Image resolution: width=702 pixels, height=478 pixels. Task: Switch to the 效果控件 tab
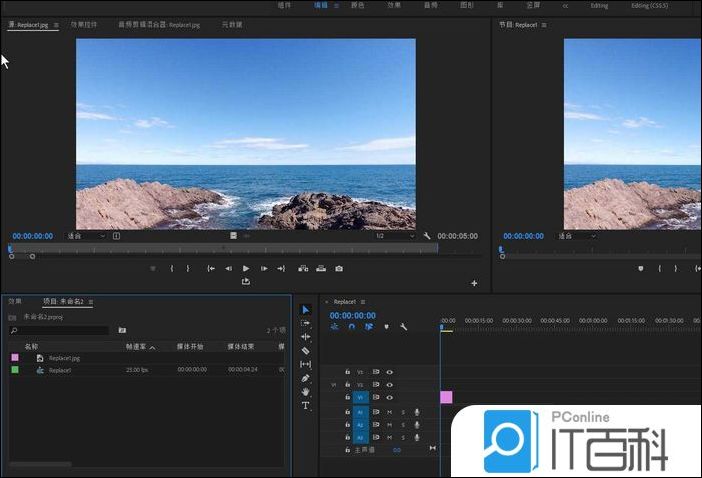pos(84,22)
